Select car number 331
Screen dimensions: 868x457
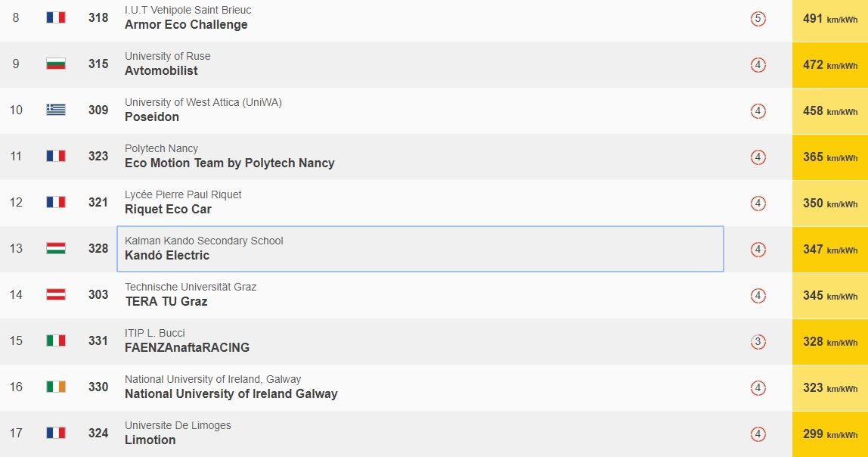pos(98,340)
